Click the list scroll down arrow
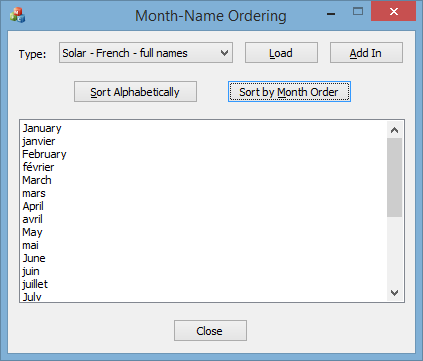Image resolution: width=423 pixels, height=361 pixels. pos(394,293)
